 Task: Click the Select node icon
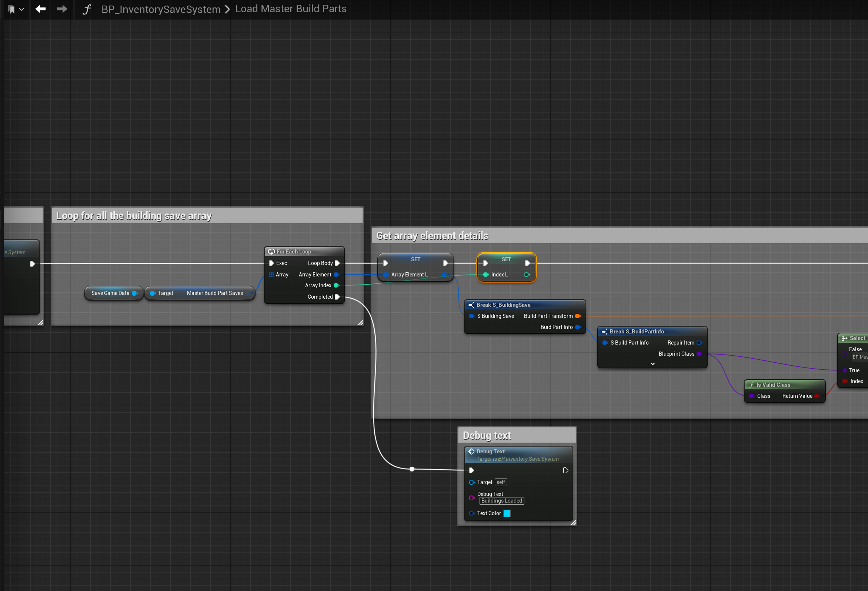coord(844,338)
